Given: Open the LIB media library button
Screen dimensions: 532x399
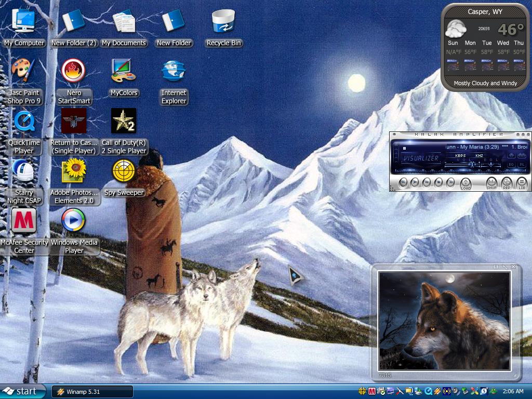Looking at the screenshot, I should point(522,183).
